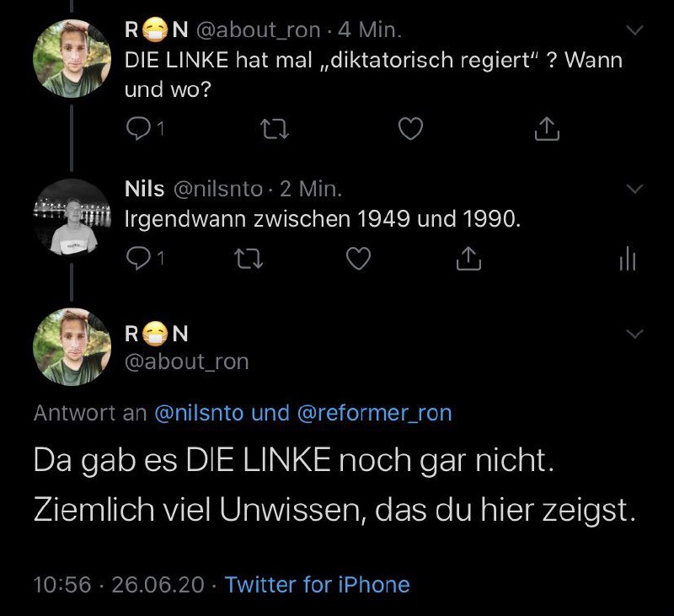Share the first about_ron tweet
The image size is (674, 616).
click(547, 129)
